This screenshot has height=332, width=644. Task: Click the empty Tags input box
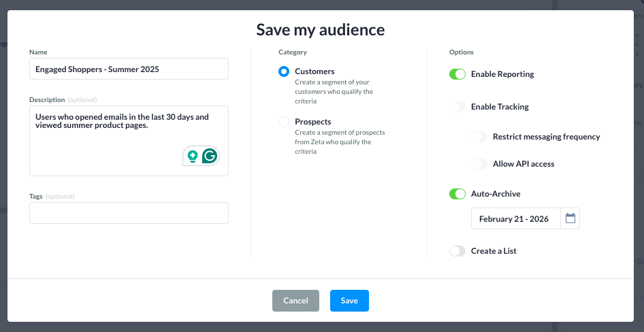tap(129, 213)
